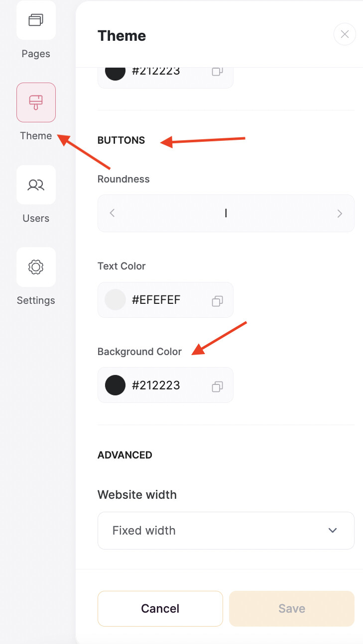Open the Background Color dark swatch

(x=116, y=385)
